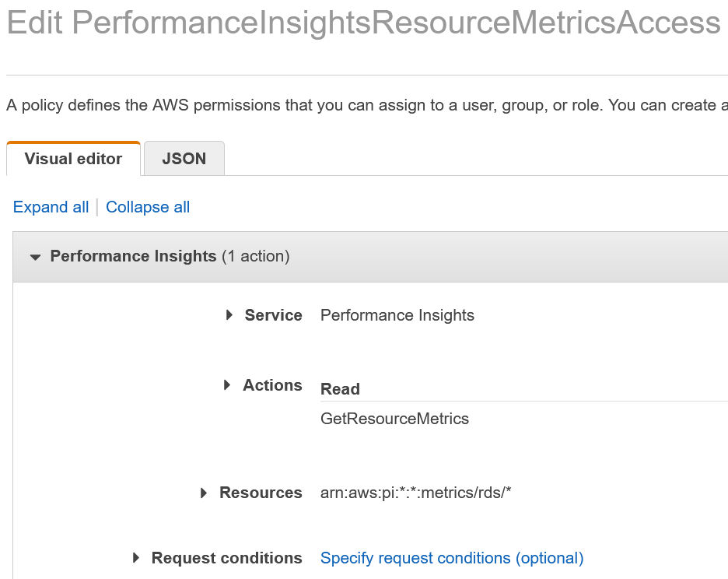Open Specify request conditions (optional) link
The width and height of the screenshot is (728, 579).
pyautogui.click(x=452, y=558)
